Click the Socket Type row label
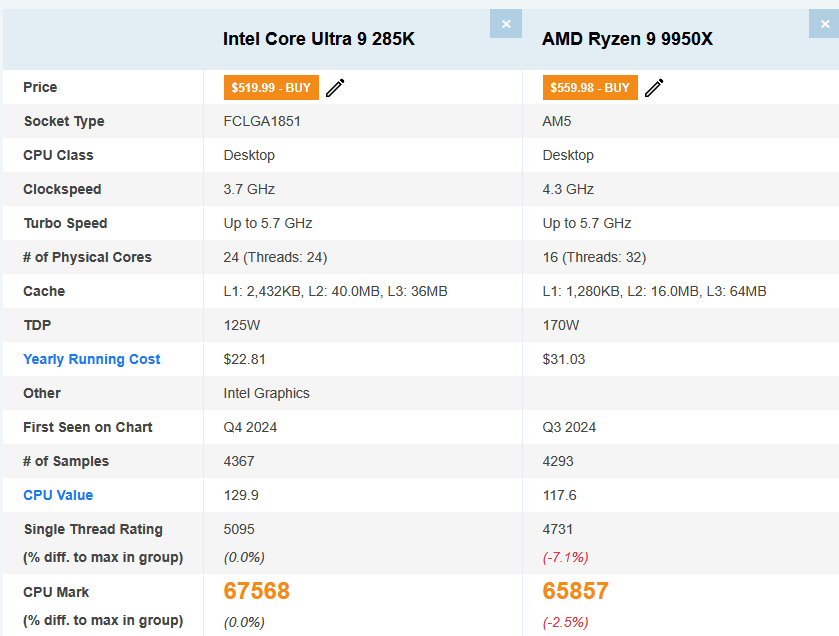This screenshot has height=636, width=839. [64, 121]
